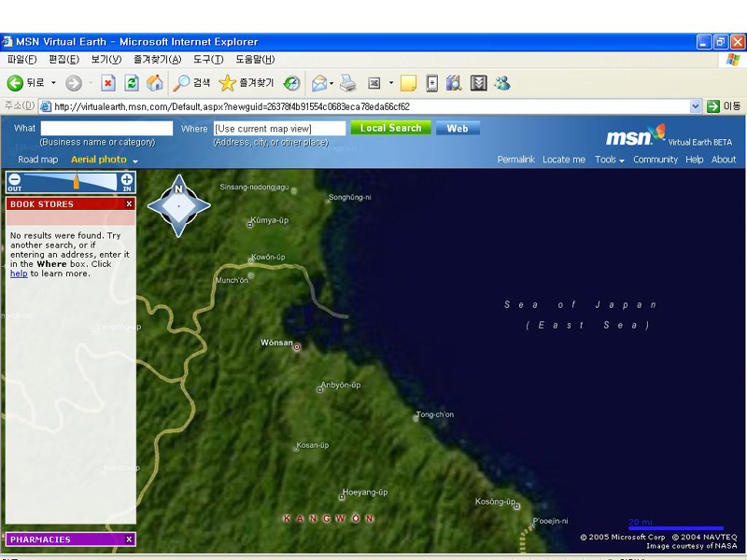Stop loading the page
Screen dimensions: 747x560
(x=108, y=83)
